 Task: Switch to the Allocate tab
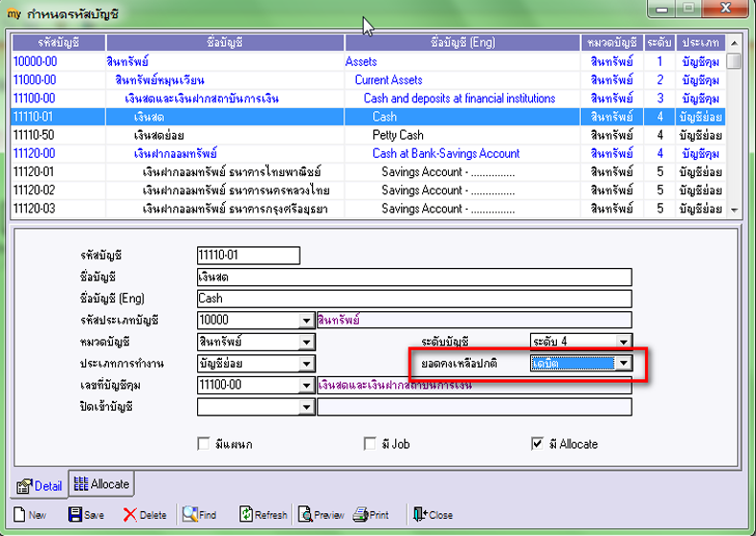(101, 484)
